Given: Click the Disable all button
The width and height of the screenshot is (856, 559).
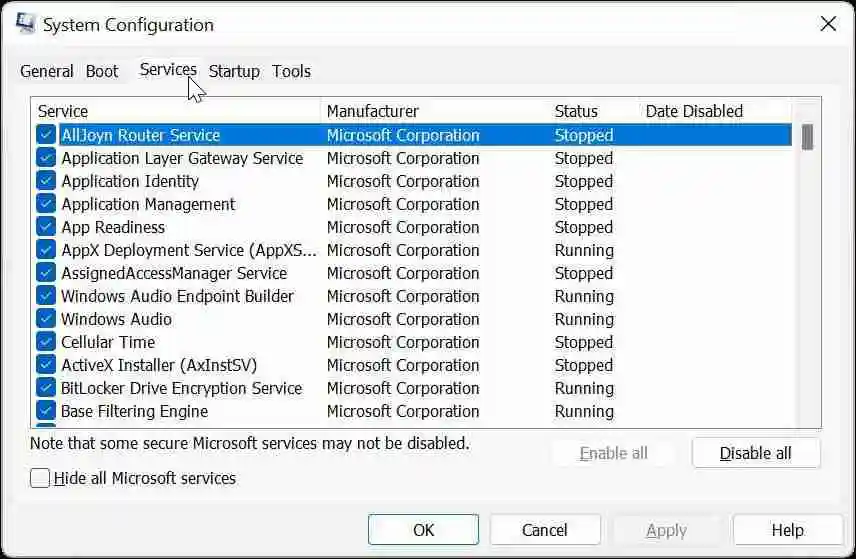Looking at the screenshot, I should tap(756, 453).
